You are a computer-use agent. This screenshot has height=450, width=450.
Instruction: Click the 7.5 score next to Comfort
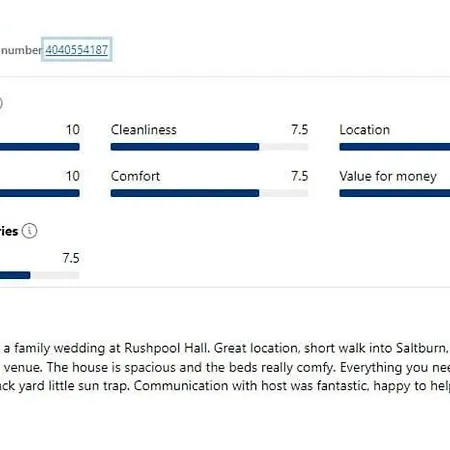click(299, 176)
